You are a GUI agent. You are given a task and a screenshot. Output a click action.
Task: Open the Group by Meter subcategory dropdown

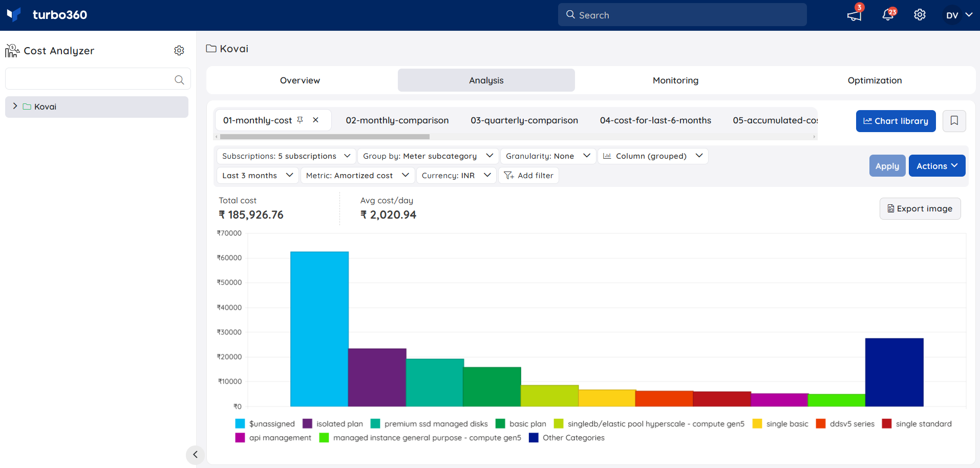coord(428,156)
